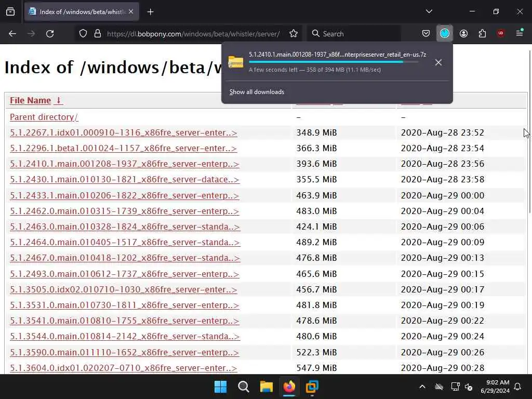Reload the current page
Viewport: 532px width, 399px height.
pyautogui.click(x=50, y=34)
